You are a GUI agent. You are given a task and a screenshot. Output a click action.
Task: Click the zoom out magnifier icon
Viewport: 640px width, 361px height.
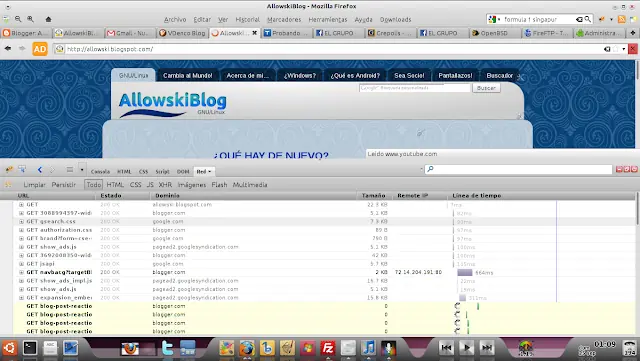[x=18, y=19]
